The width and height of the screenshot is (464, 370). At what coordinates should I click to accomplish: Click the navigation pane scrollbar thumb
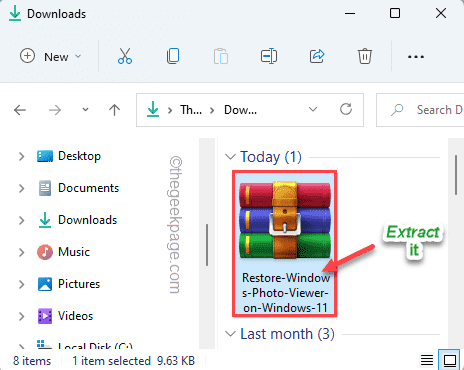(207, 245)
